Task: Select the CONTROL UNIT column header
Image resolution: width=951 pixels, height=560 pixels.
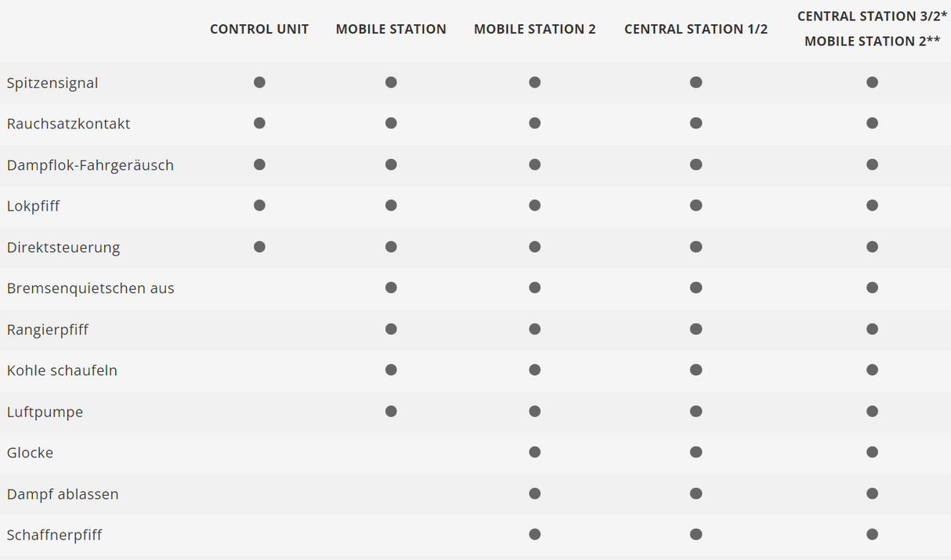Action: click(x=259, y=29)
